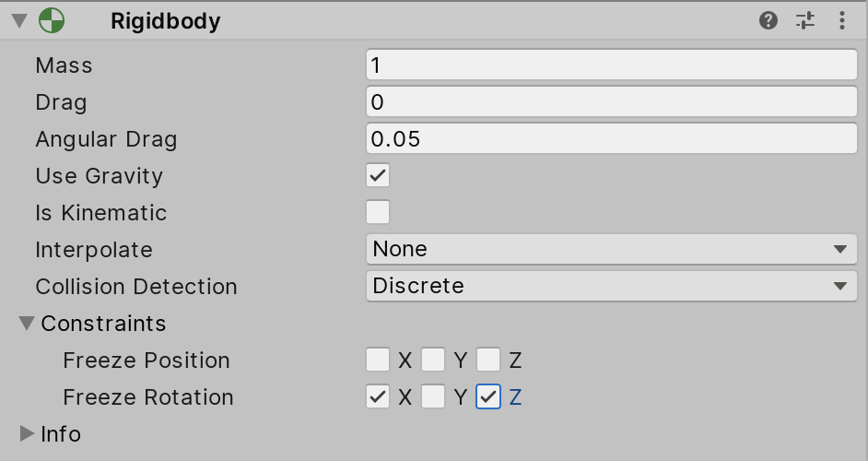Open the component presets sliders icon
This screenshot has width=868, height=461.
(805, 20)
